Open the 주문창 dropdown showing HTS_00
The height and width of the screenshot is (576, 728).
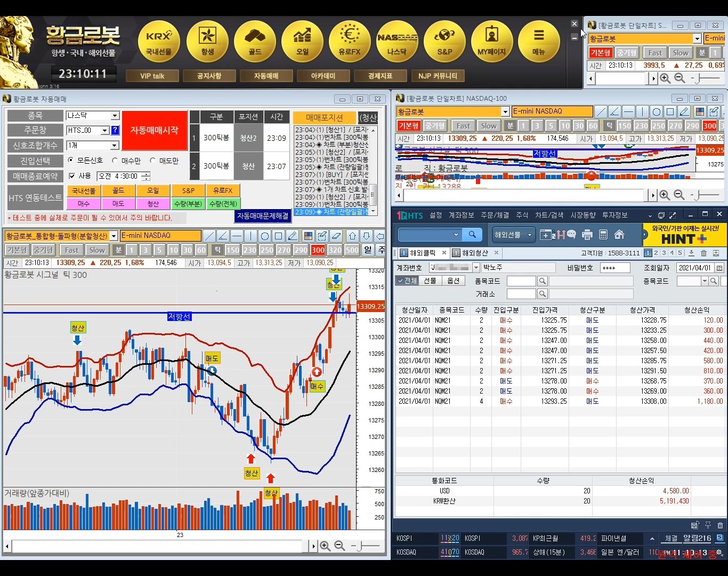click(105, 130)
